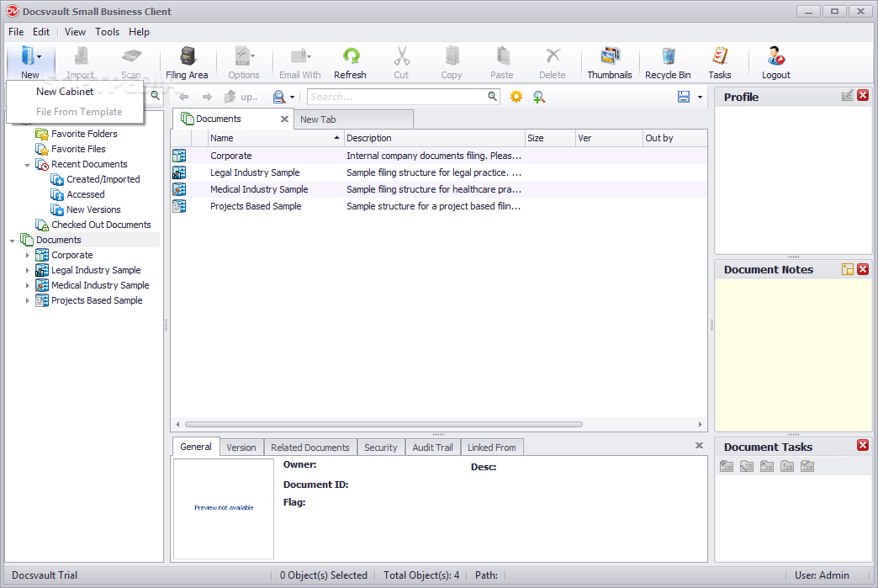Click the orange gear search settings icon
878x588 pixels.
516,97
